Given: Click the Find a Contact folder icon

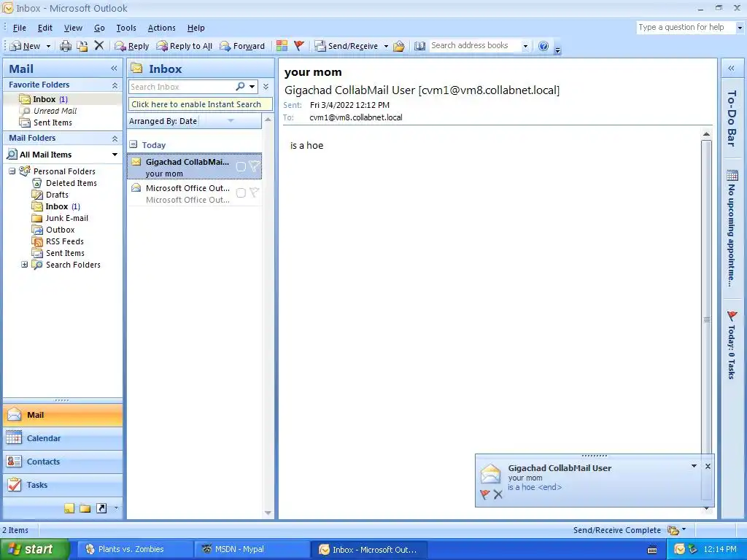Looking at the screenshot, I should [x=399, y=46].
